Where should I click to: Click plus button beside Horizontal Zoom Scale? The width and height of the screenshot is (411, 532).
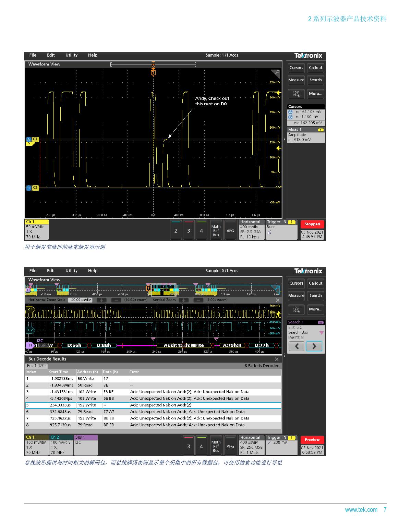pos(101,300)
